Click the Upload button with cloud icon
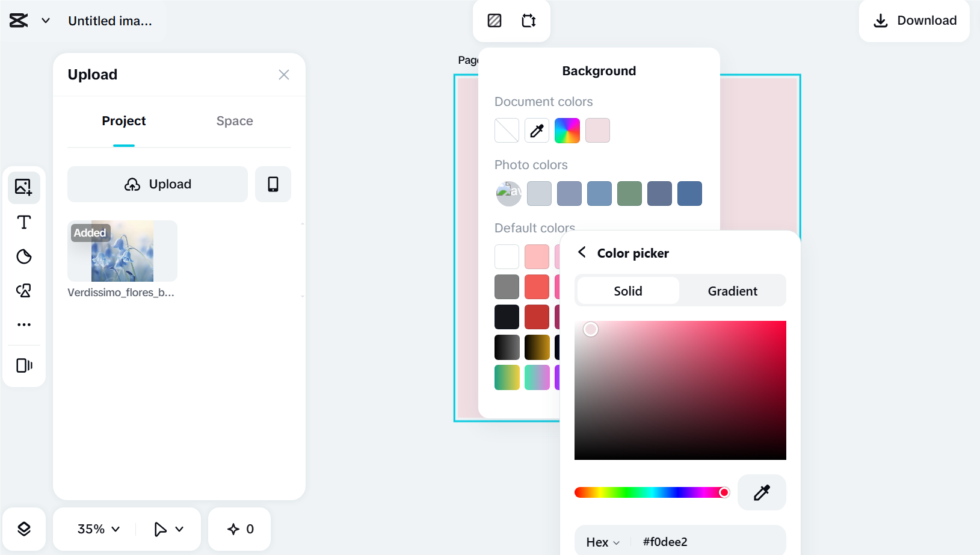This screenshot has width=980, height=555. tap(158, 184)
